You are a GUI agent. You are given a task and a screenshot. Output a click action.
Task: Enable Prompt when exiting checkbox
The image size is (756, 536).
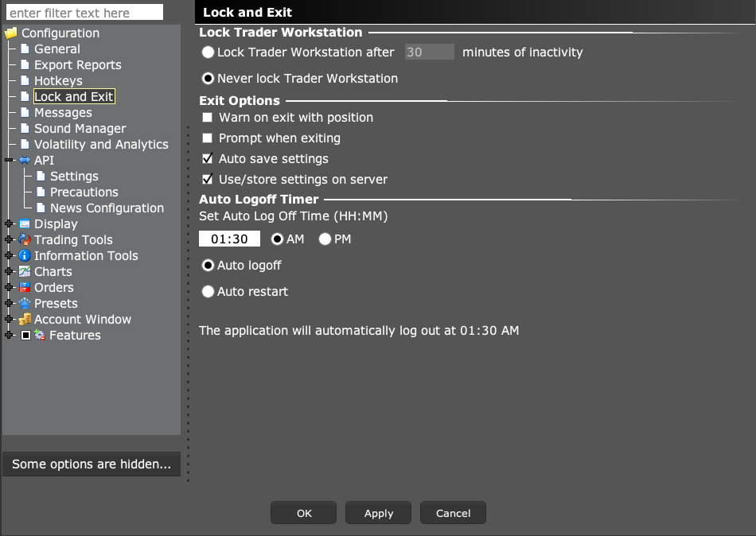click(208, 138)
